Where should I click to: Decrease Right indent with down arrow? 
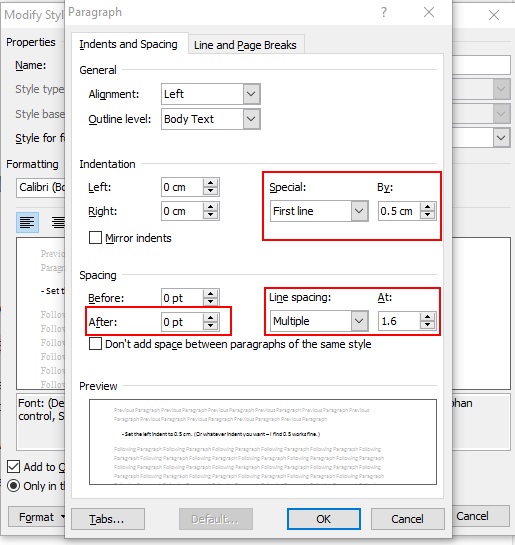211,215
